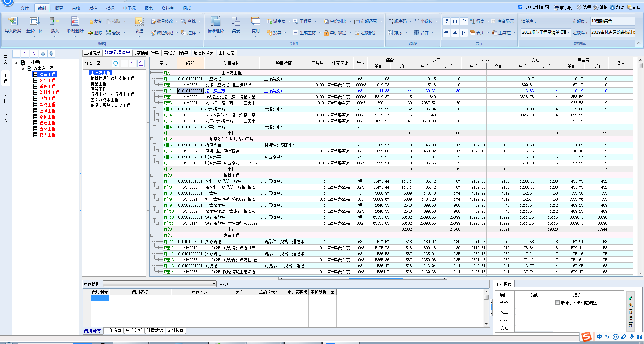Viewport: 644px width, 344px height.
Task: Click the 维护 maintenance button
Action: 600,7
